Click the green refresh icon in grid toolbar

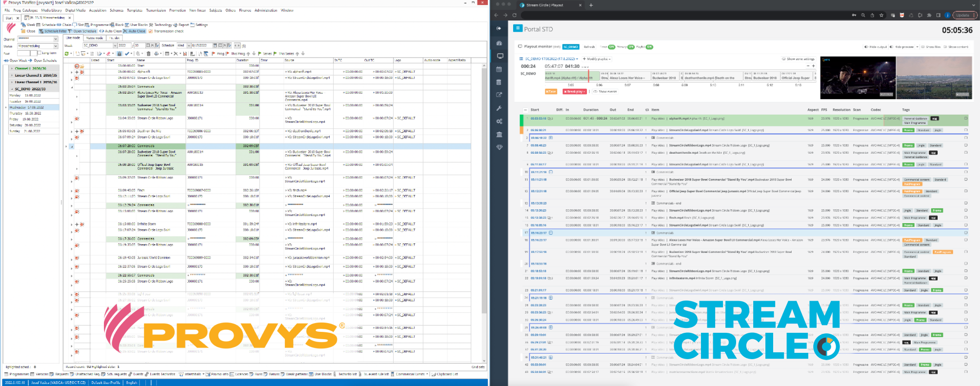click(66, 54)
